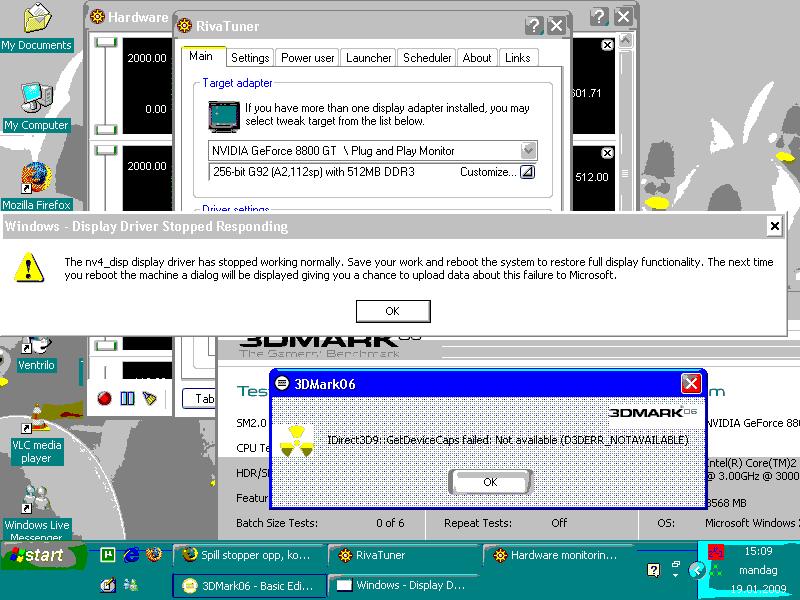Click the 'IDirect3D9::GetDeviceCaps failed' error message
Image resolution: width=800 pixels, height=600 pixels.
click(508, 440)
